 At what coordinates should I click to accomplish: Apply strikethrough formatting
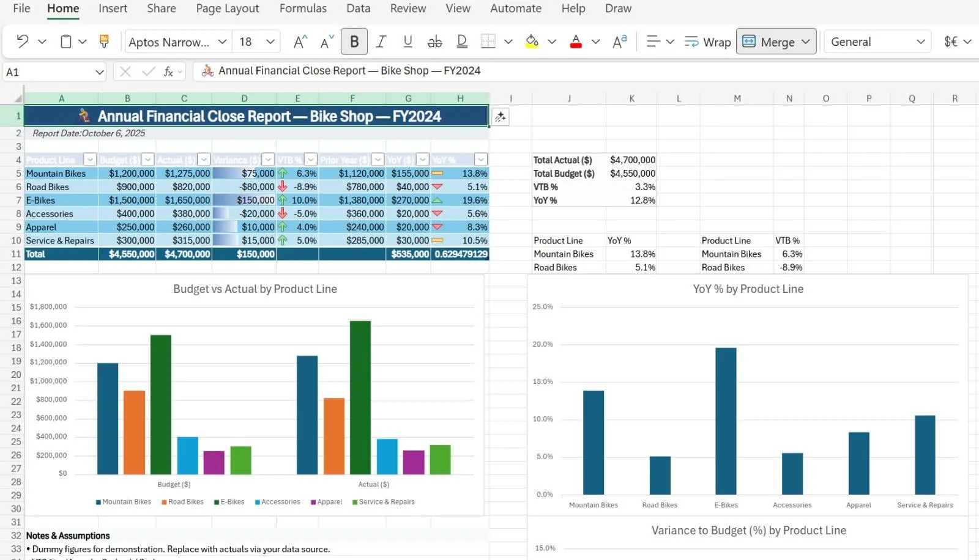point(434,42)
